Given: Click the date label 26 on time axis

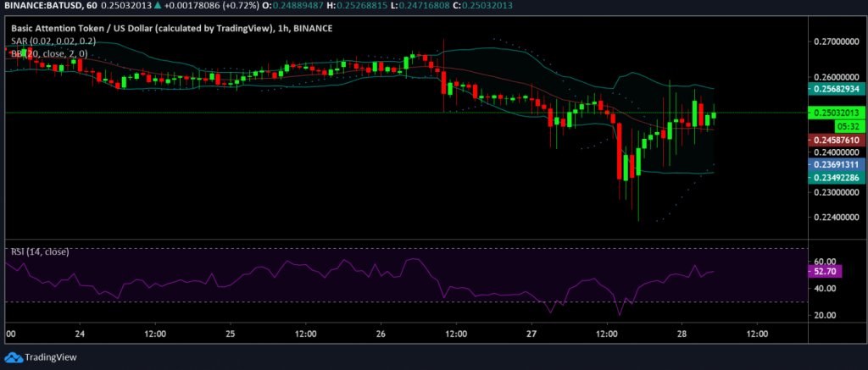Looking at the screenshot, I should coord(381,334).
